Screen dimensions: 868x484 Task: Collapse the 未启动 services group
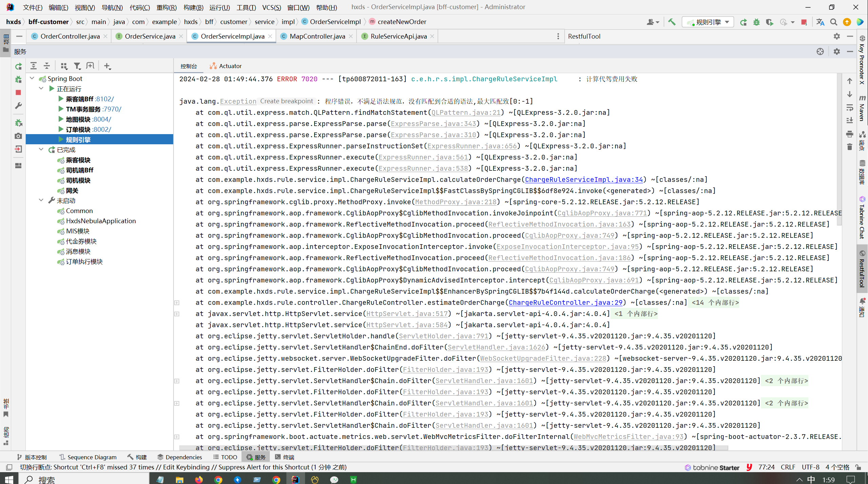(41, 201)
